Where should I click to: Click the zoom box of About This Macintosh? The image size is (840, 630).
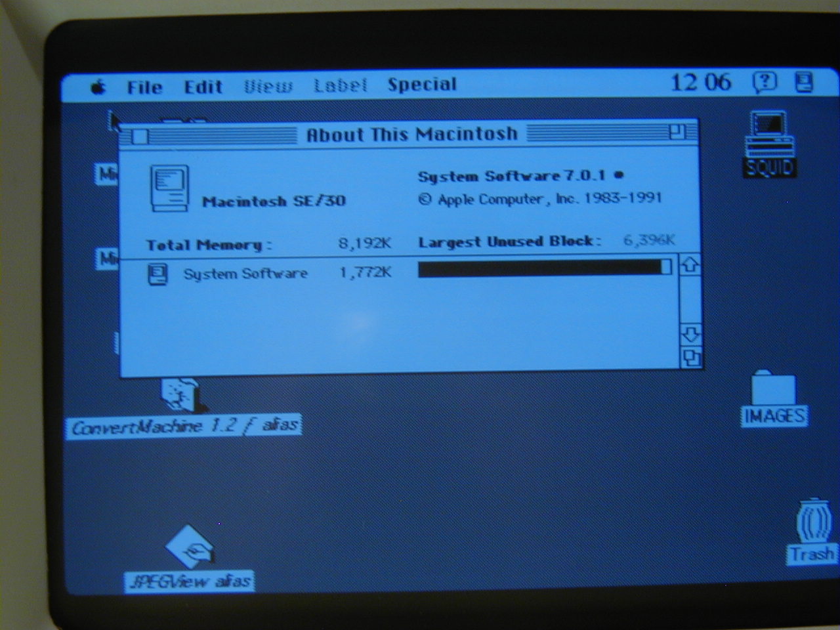(677, 133)
